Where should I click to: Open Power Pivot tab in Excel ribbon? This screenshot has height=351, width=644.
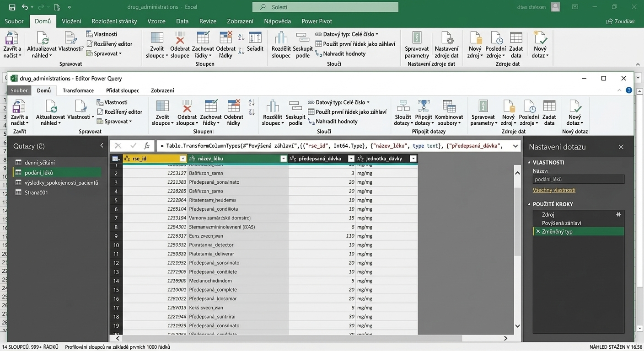(317, 21)
